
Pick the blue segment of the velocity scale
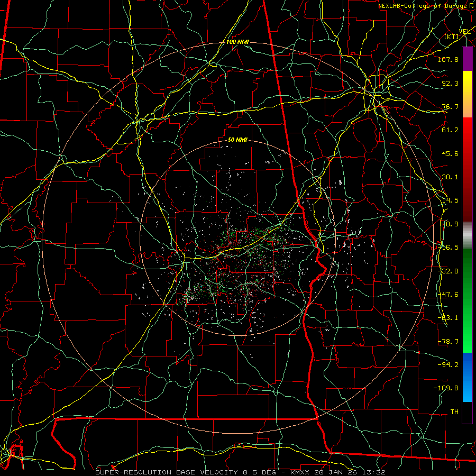(x=467, y=377)
